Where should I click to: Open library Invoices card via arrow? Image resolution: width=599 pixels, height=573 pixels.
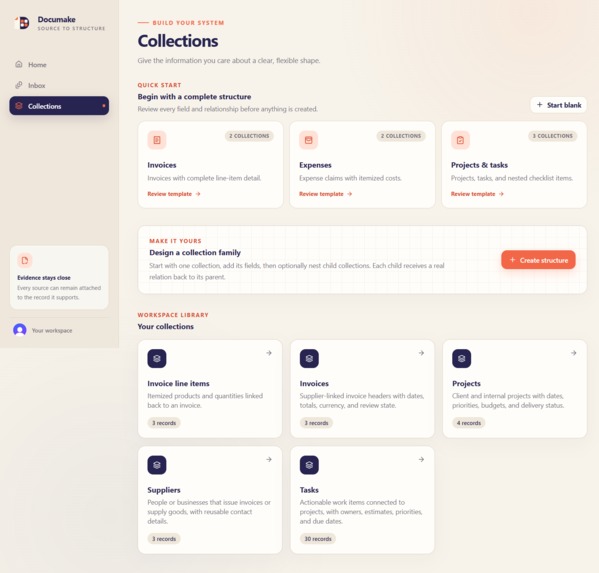421,353
